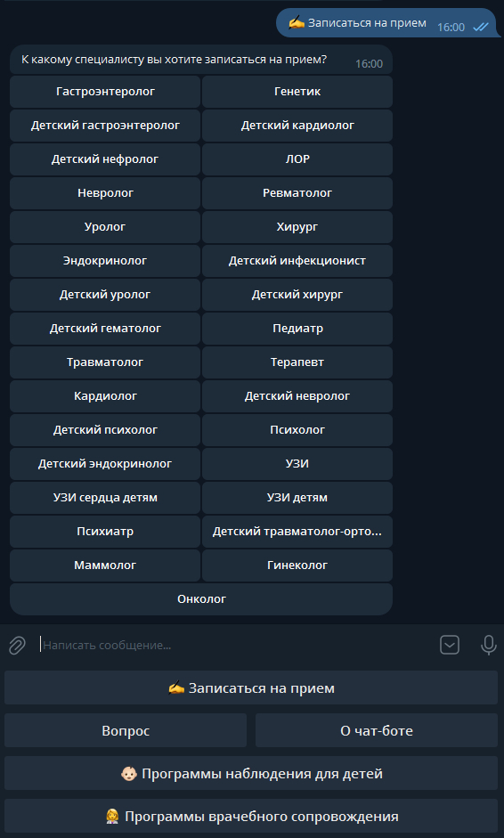Click the paperclip attach file icon
504x838 pixels.
coord(17,645)
